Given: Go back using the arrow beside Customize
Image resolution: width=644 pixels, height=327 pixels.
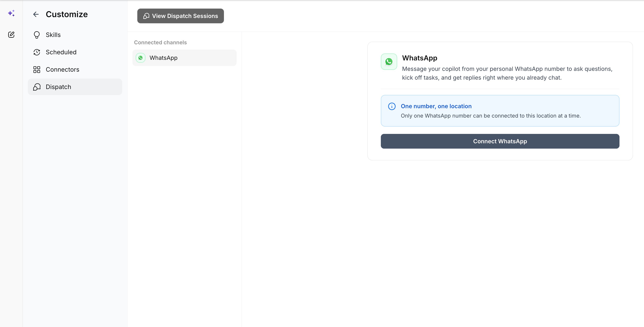Looking at the screenshot, I should (36, 14).
